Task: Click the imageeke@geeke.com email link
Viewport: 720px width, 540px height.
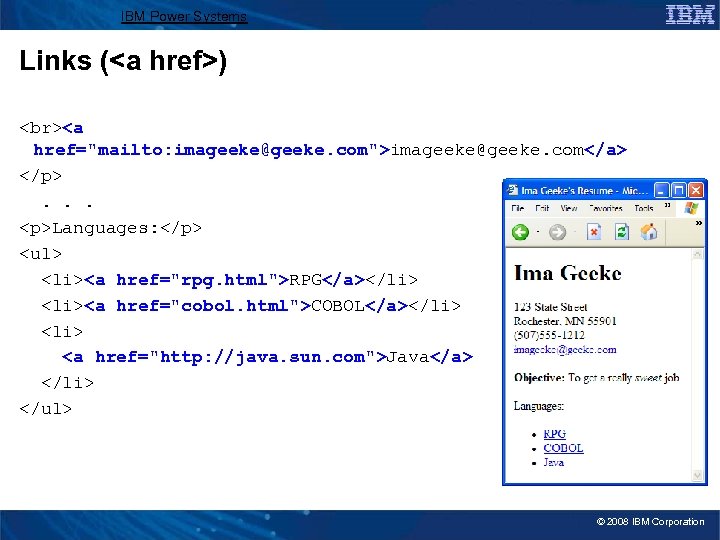Action: click(x=565, y=349)
